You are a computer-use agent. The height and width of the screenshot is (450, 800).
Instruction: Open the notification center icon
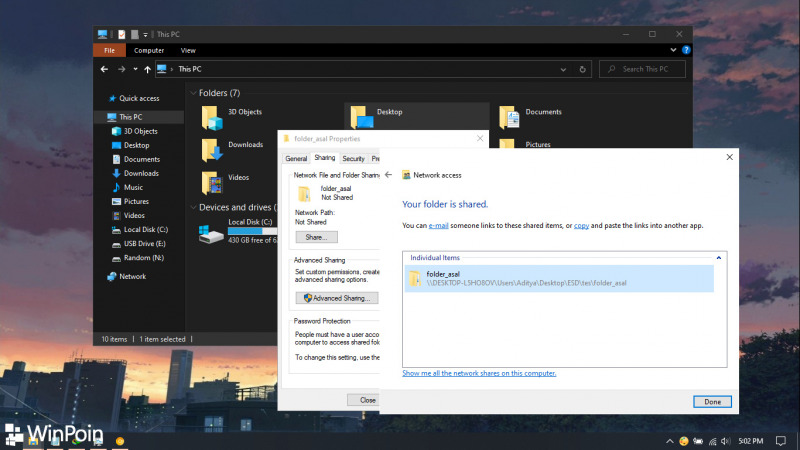tap(781, 441)
